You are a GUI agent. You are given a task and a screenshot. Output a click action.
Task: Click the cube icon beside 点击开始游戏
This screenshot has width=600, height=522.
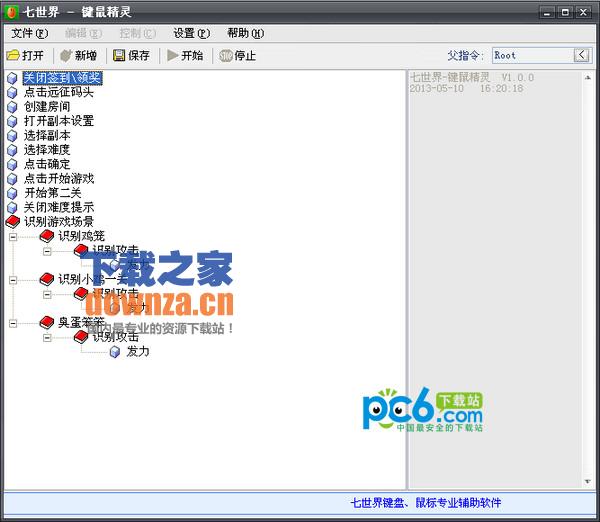pos(12,179)
